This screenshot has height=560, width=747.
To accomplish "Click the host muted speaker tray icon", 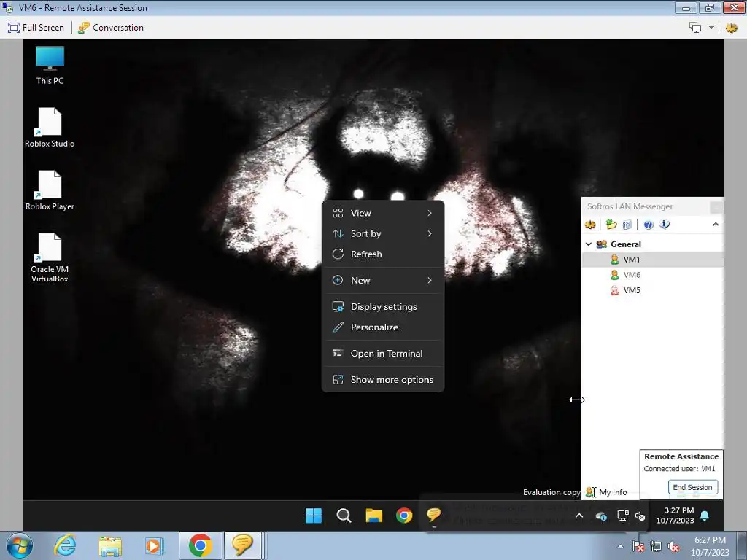I will coord(673,546).
